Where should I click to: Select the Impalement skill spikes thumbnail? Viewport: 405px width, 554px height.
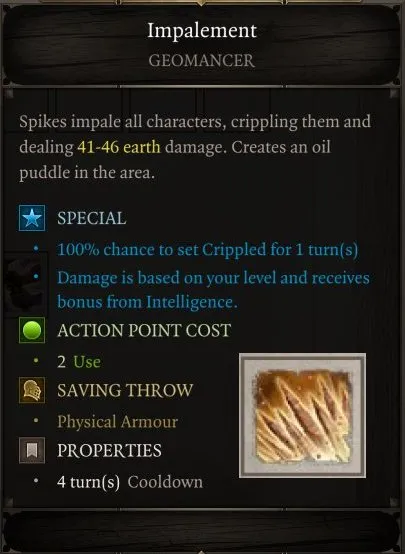point(303,416)
